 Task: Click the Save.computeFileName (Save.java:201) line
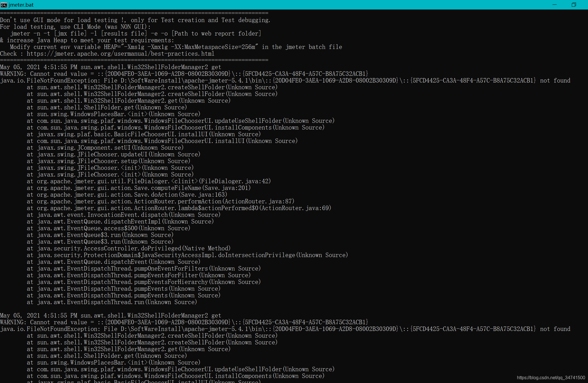[x=139, y=188]
